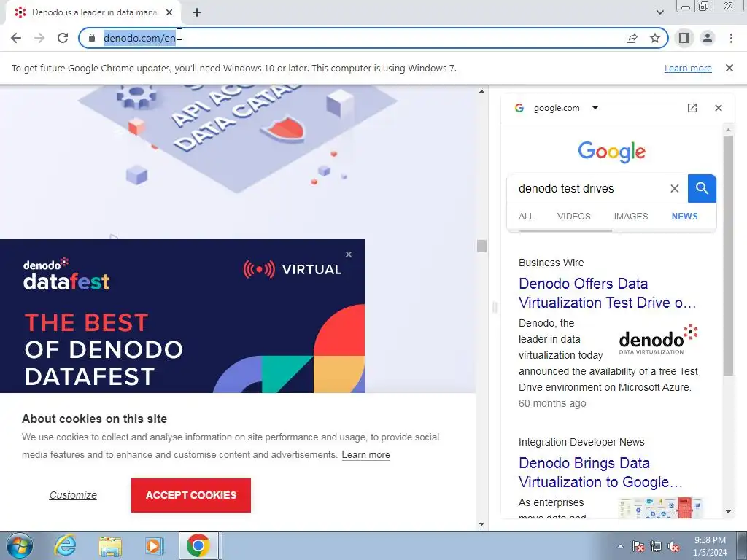The width and height of the screenshot is (747, 560).
Task: Switch to the ALL results tab
Action: coord(526,216)
